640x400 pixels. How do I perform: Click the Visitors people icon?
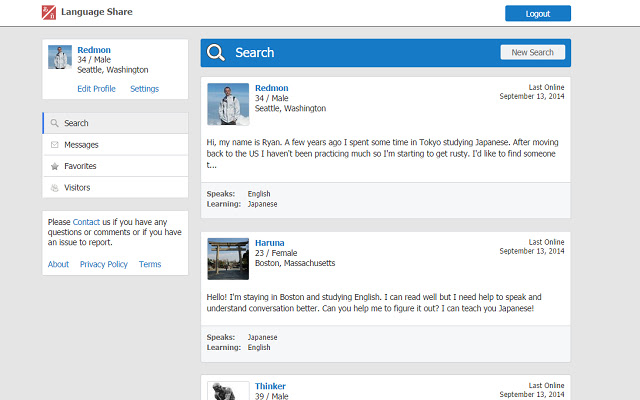(x=54, y=187)
